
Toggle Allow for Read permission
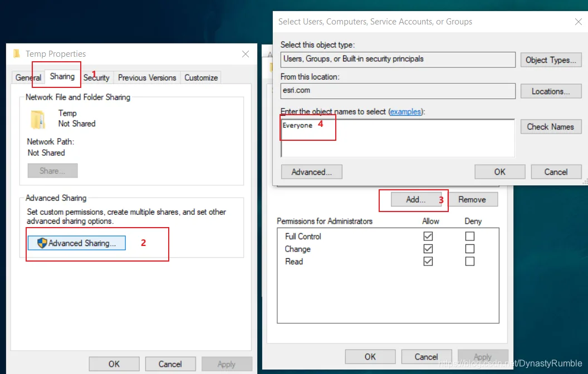(x=428, y=261)
